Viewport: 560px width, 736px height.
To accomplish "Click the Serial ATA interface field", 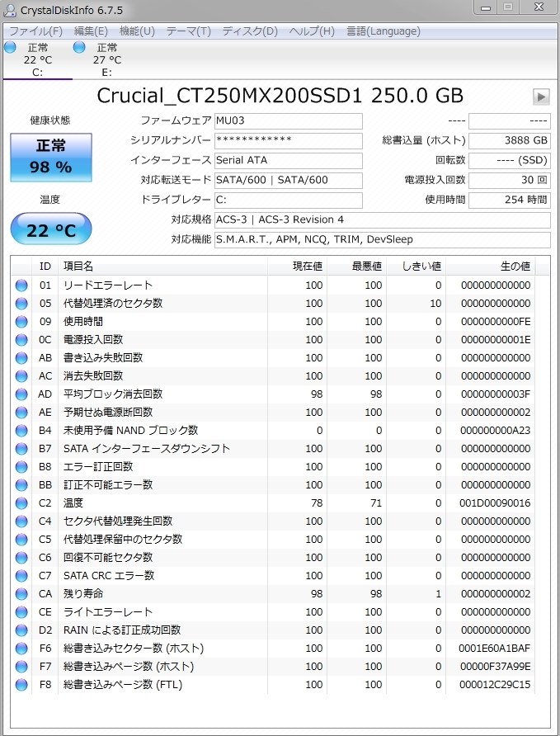I will coord(289,160).
